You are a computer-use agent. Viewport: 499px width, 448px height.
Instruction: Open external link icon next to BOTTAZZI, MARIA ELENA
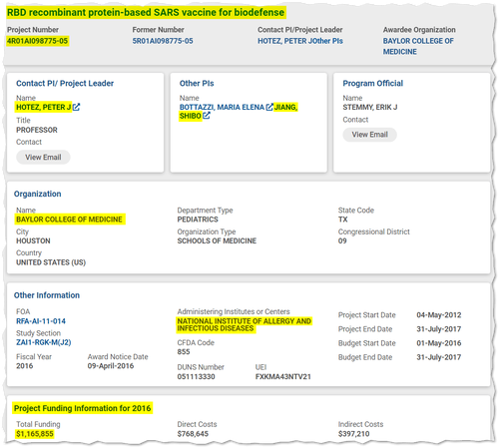click(x=269, y=107)
